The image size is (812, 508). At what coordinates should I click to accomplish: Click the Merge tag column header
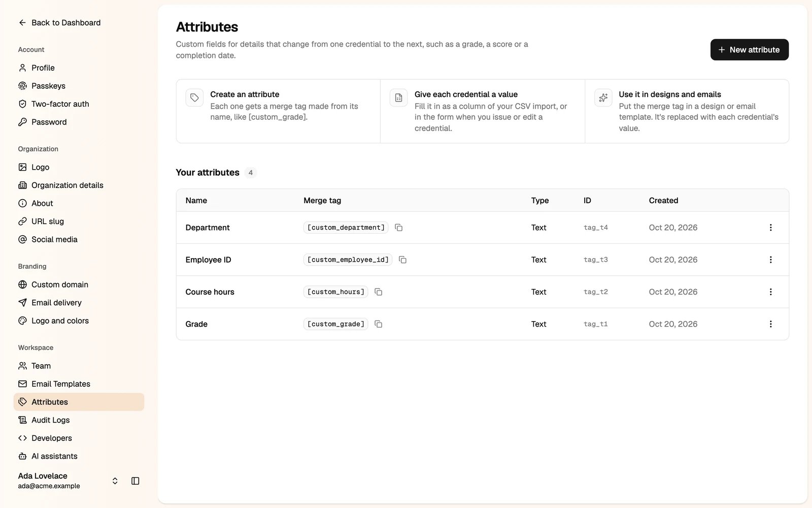322,201
